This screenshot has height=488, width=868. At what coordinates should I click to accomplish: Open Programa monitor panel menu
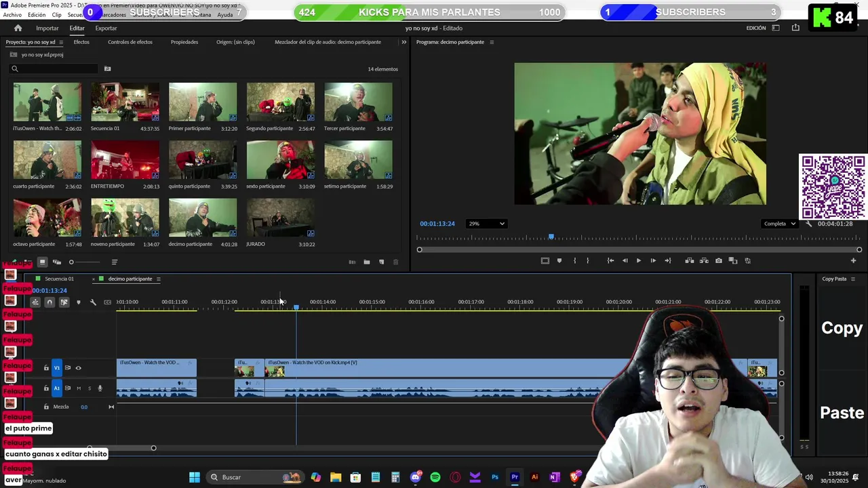492,42
